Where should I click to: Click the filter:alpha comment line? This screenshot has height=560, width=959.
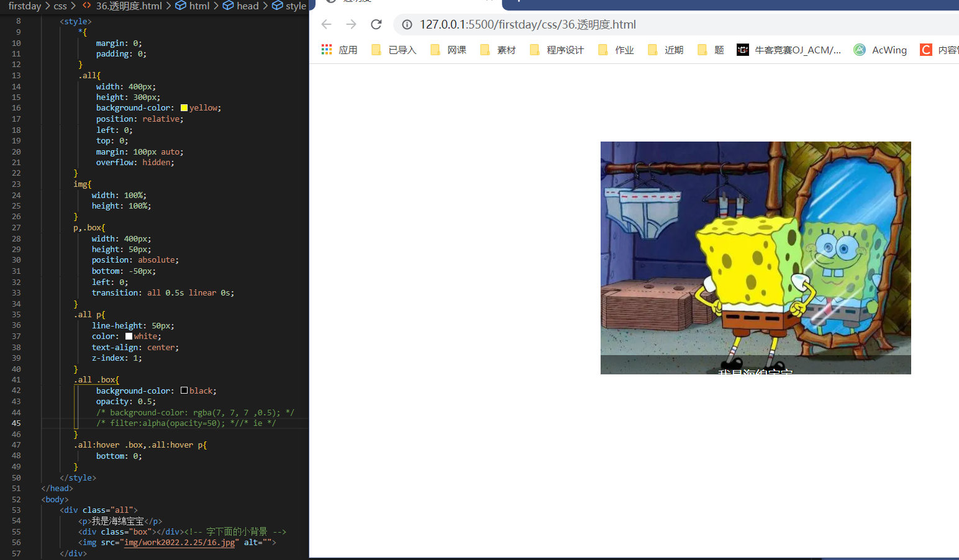point(186,423)
